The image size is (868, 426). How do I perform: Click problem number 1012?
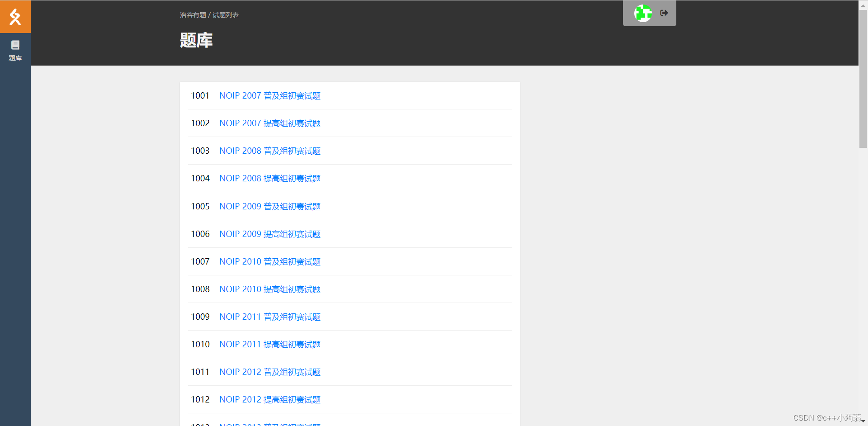click(200, 400)
